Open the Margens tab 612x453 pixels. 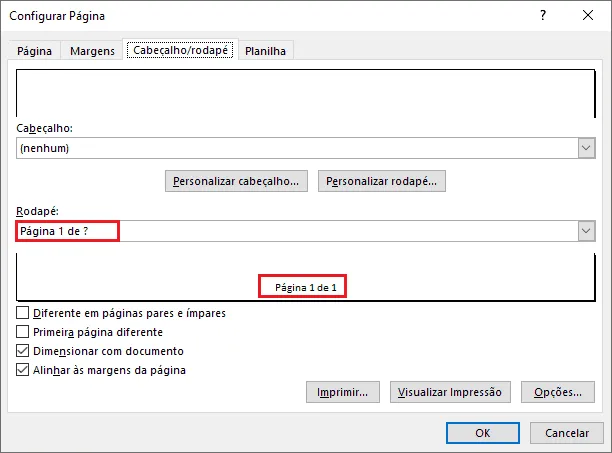[x=93, y=51]
